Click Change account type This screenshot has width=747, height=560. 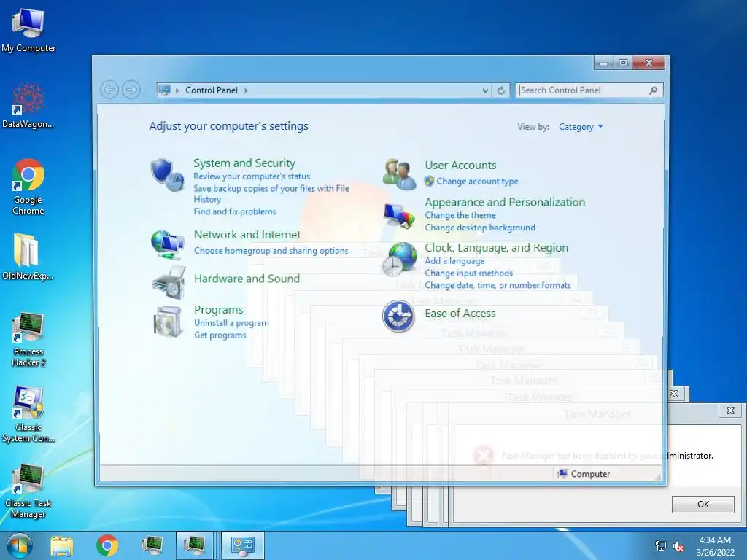pyautogui.click(x=477, y=182)
